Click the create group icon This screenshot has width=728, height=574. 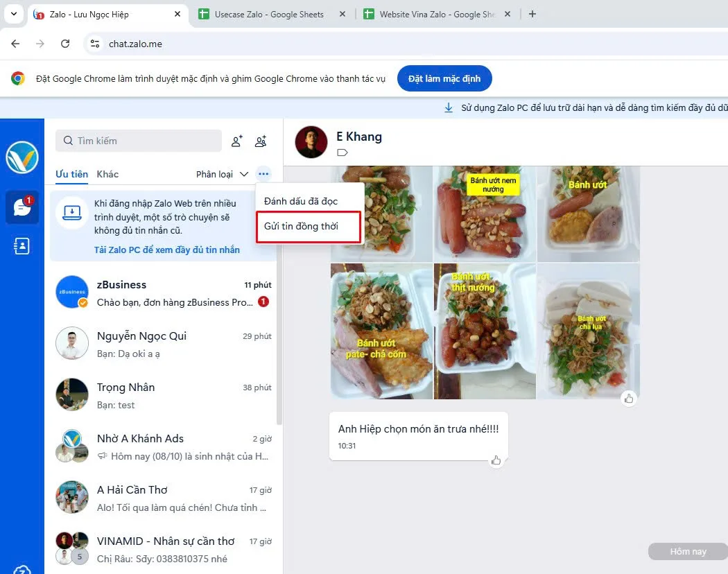pos(261,141)
